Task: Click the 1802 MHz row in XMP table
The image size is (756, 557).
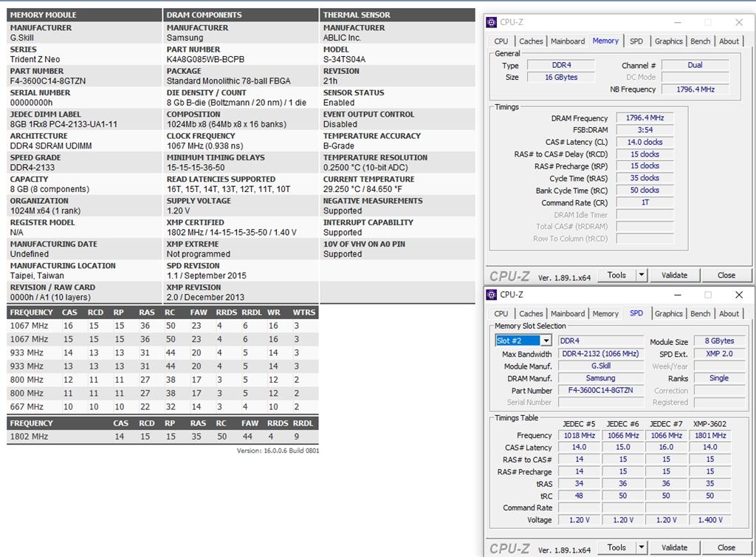Action: [162, 437]
